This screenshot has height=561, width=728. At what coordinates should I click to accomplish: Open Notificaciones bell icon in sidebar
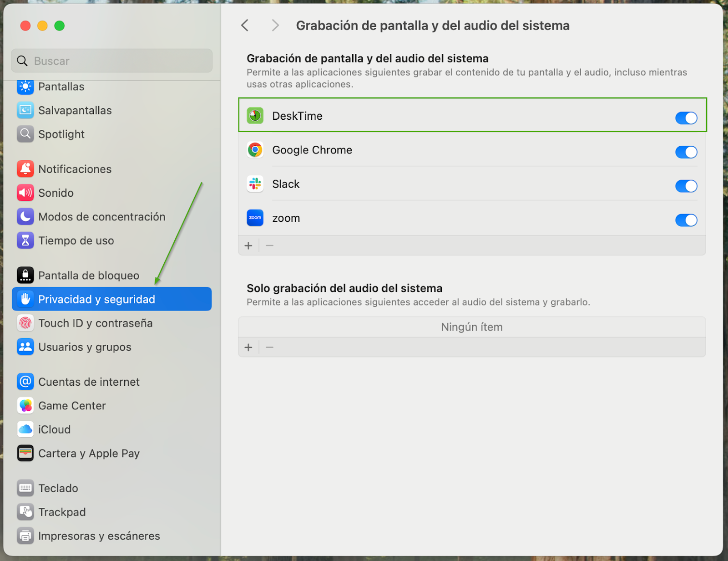point(25,169)
